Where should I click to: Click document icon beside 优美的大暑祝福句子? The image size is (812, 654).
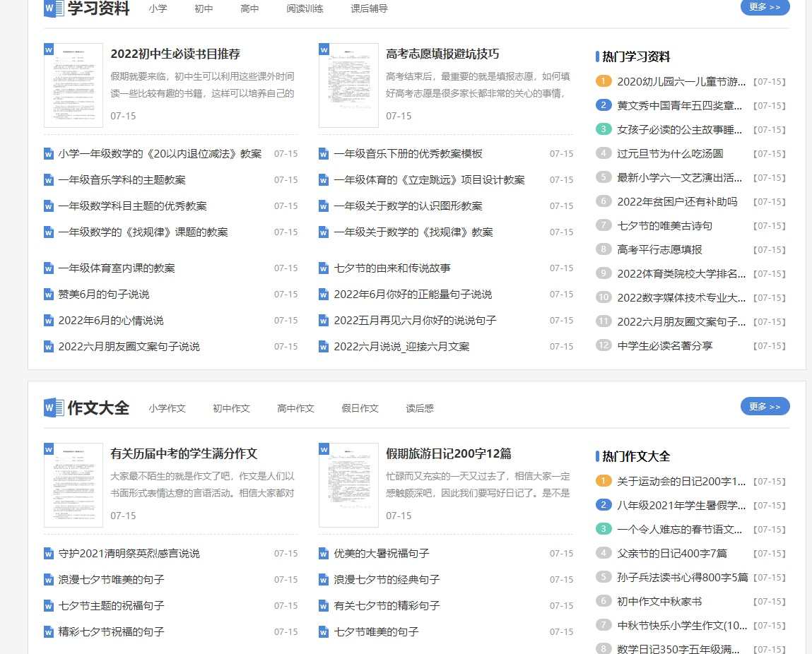point(324,554)
